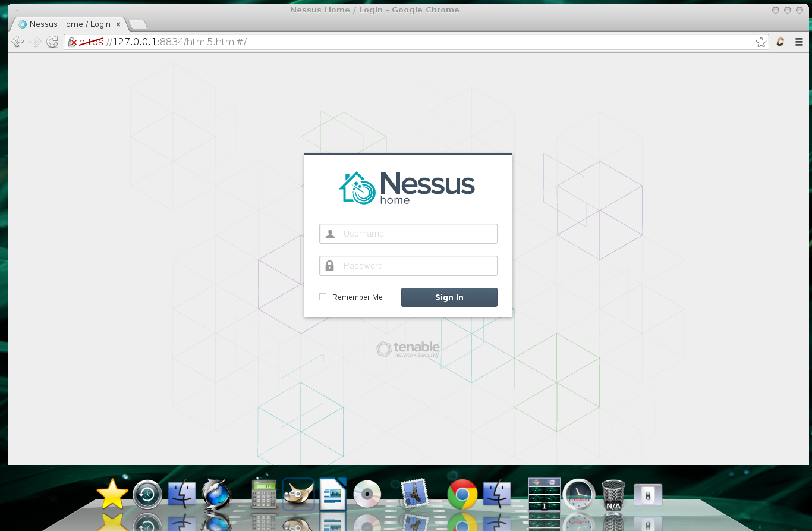The height and width of the screenshot is (531, 812).
Task: Open the analog clock in dock
Action: point(579,494)
